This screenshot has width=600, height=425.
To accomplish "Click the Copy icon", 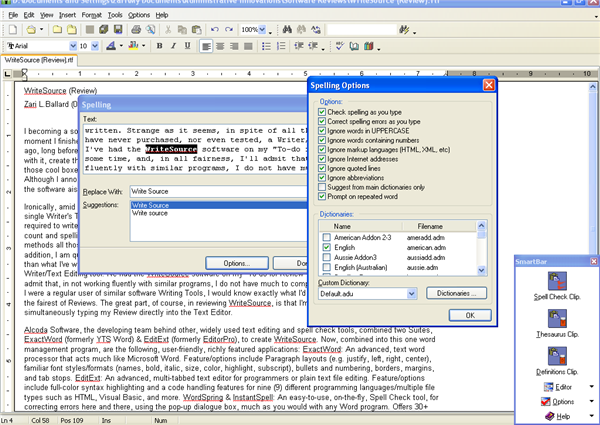I will (x=182, y=29).
